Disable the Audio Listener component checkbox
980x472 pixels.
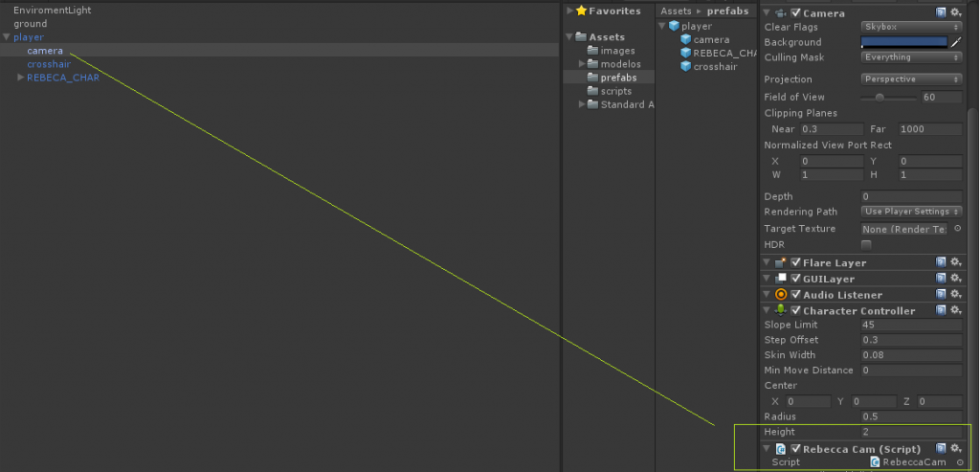[x=795, y=295]
